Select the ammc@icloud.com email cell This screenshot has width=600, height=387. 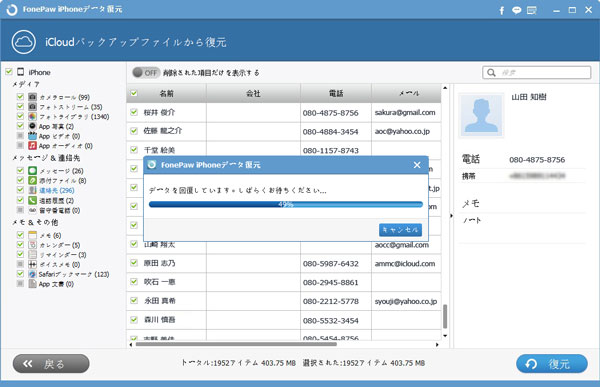pyautogui.click(x=406, y=263)
